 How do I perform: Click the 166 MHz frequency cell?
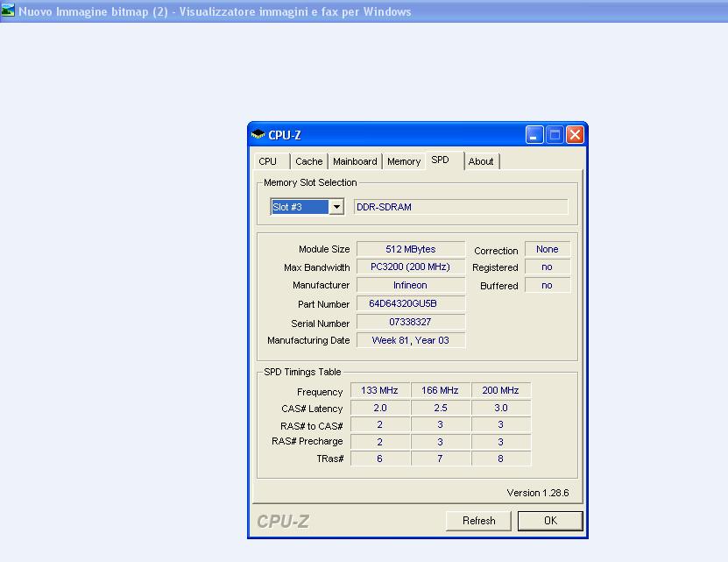click(440, 390)
